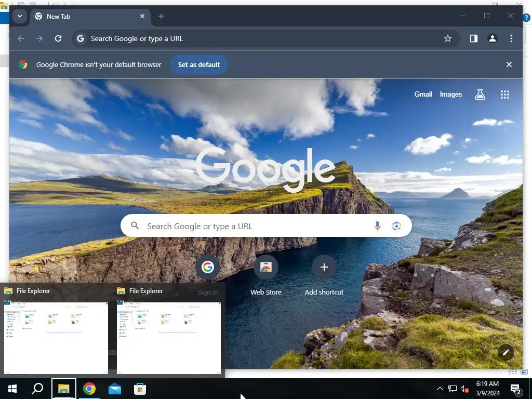
Task: Select the second File Explorer preview thumbnail
Action: [169, 338]
